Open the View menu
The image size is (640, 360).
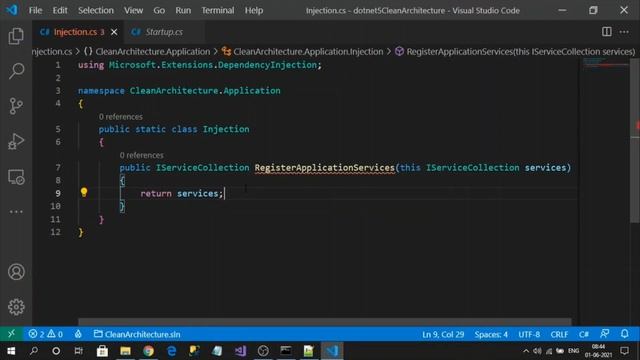click(133, 10)
